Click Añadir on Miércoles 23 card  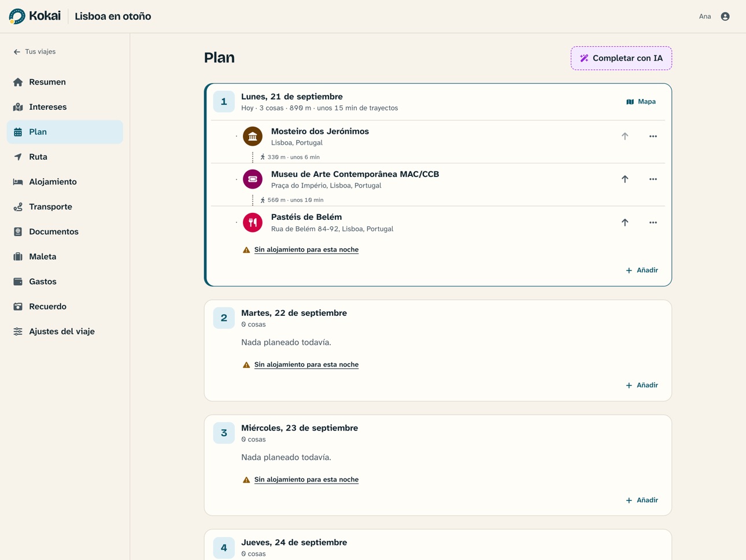[x=642, y=500]
